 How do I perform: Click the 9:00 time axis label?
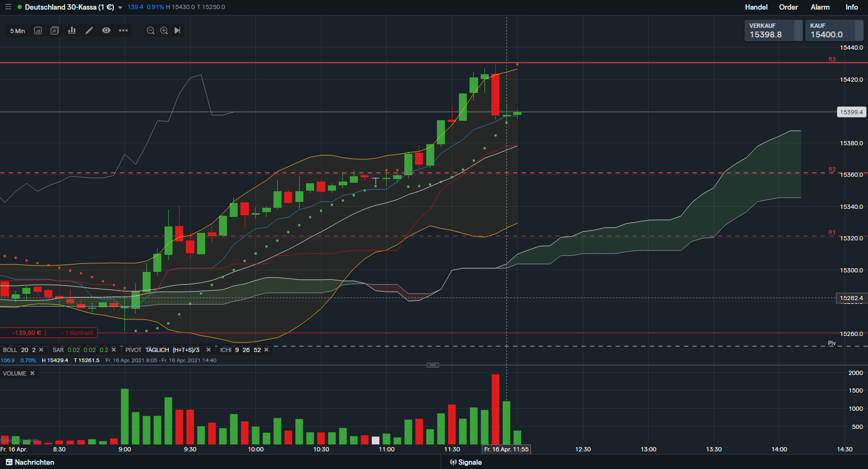(124, 449)
